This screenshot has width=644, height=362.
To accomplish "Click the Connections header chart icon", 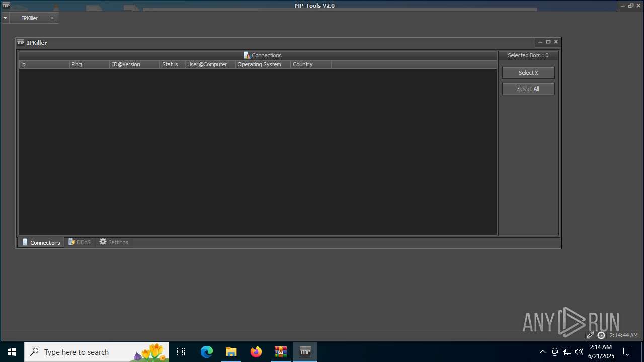I will [x=247, y=55].
